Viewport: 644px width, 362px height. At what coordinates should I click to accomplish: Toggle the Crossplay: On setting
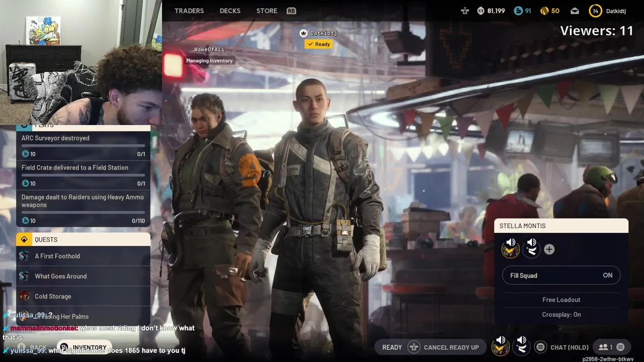pos(561,315)
